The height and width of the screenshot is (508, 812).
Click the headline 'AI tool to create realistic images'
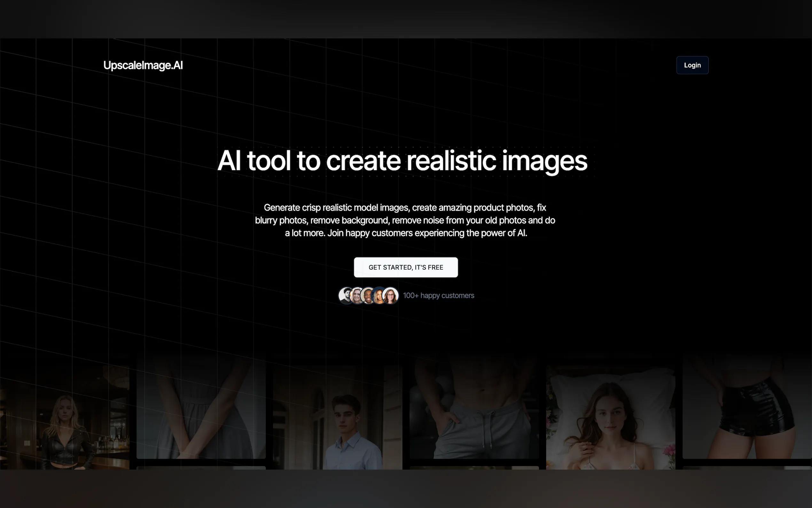pyautogui.click(x=402, y=161)
